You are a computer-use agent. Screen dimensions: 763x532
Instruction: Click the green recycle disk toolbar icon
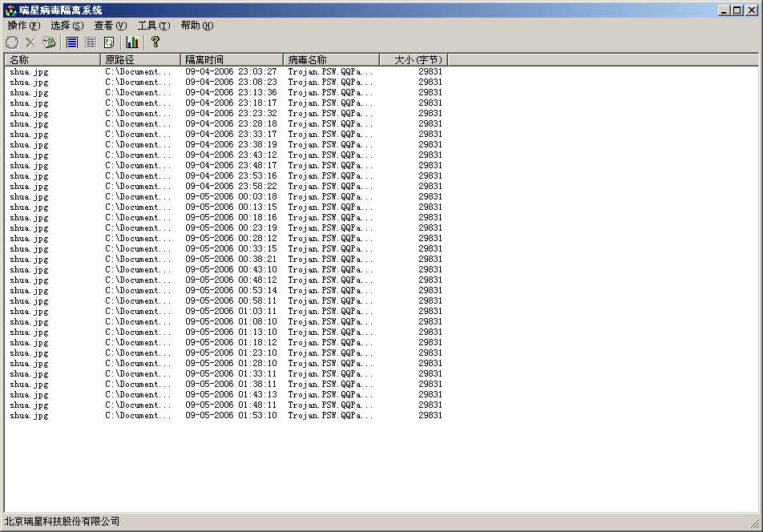click(49, 42)
